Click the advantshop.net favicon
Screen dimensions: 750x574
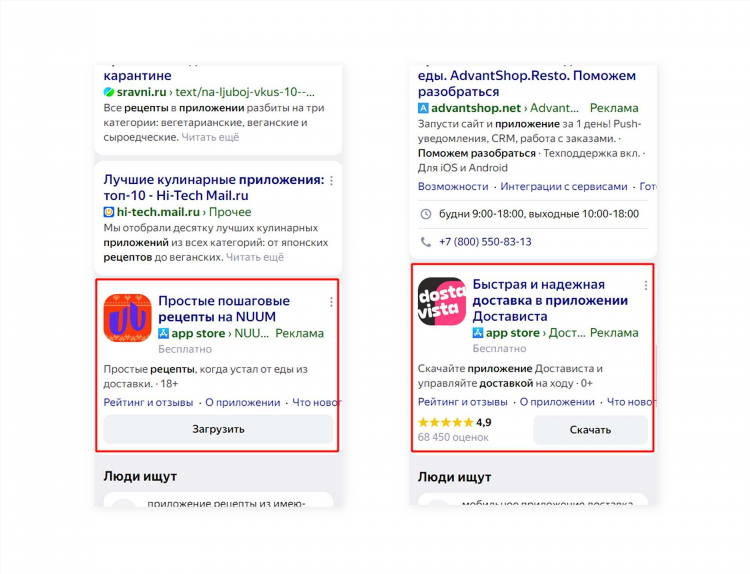[423, 108]
